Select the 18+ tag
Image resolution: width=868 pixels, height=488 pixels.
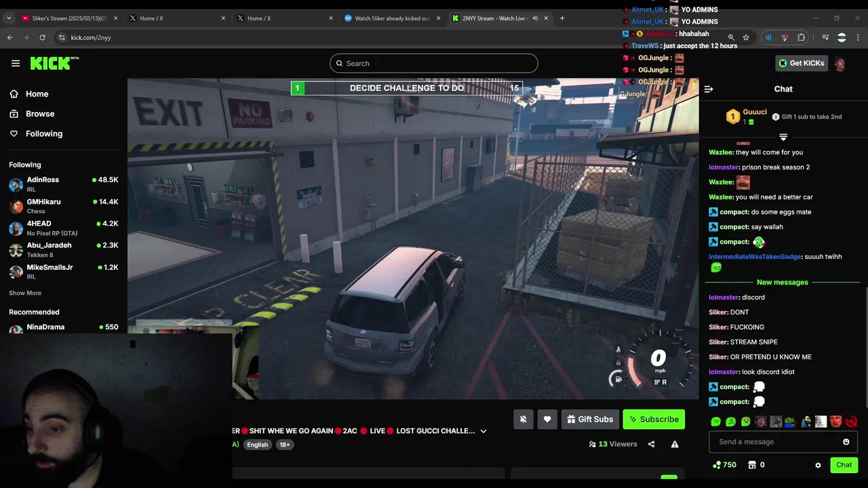pos(285,445)
